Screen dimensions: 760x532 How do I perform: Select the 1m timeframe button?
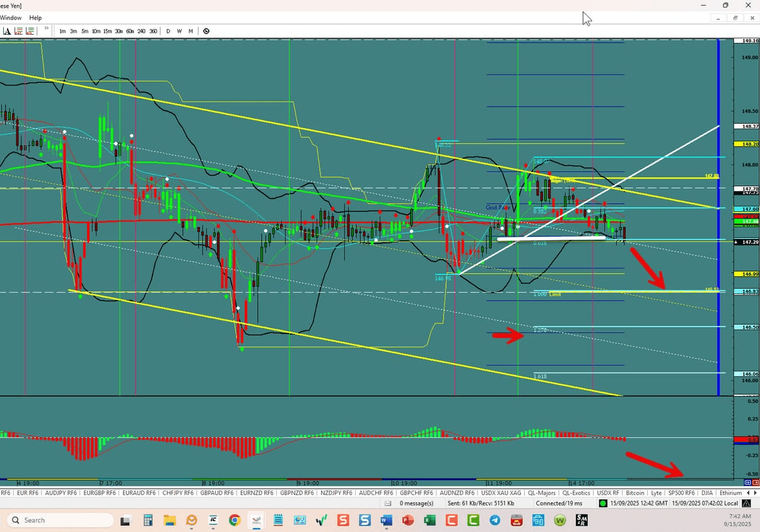[62, 30]
